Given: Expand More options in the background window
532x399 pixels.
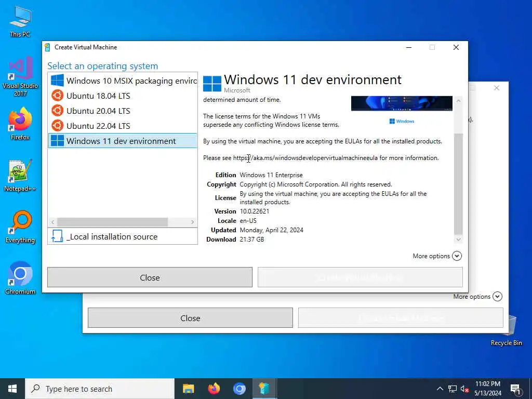Looking at the screenshot, I should click(x=478, y=297).
